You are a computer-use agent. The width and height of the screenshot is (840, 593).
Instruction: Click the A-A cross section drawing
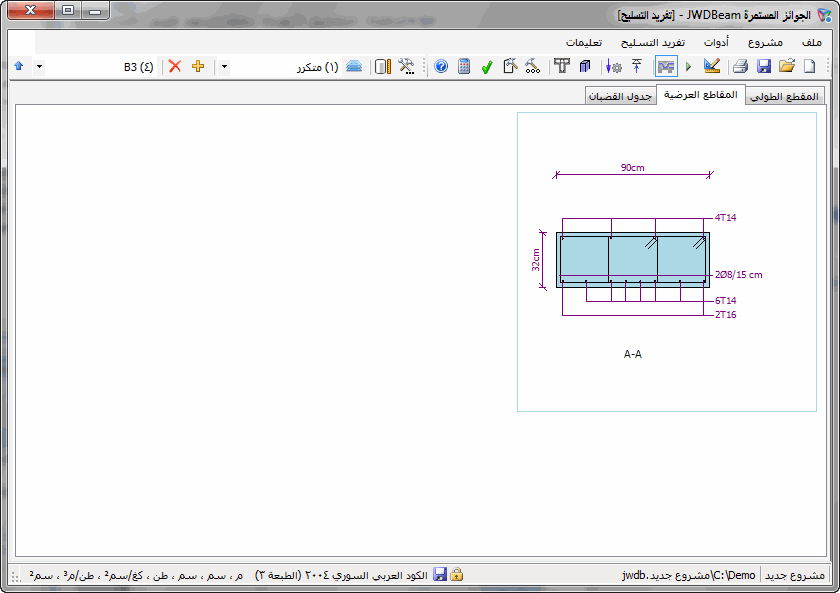tap(632, 262)
